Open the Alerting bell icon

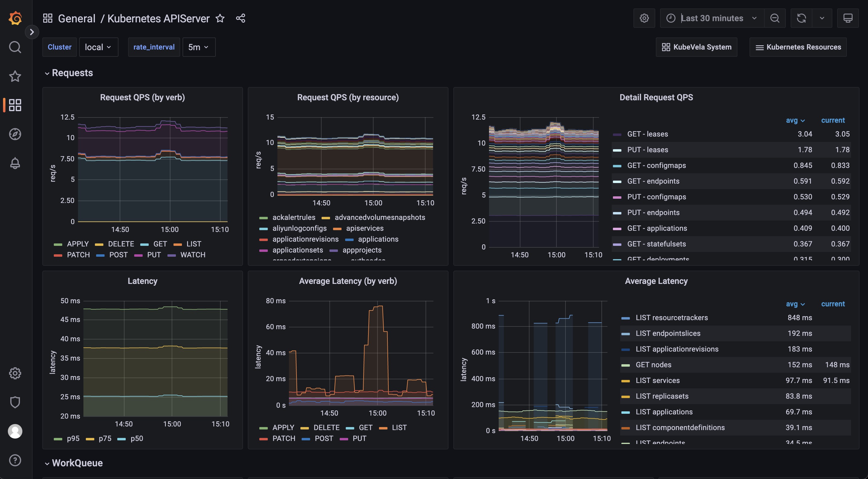point(15,163)
